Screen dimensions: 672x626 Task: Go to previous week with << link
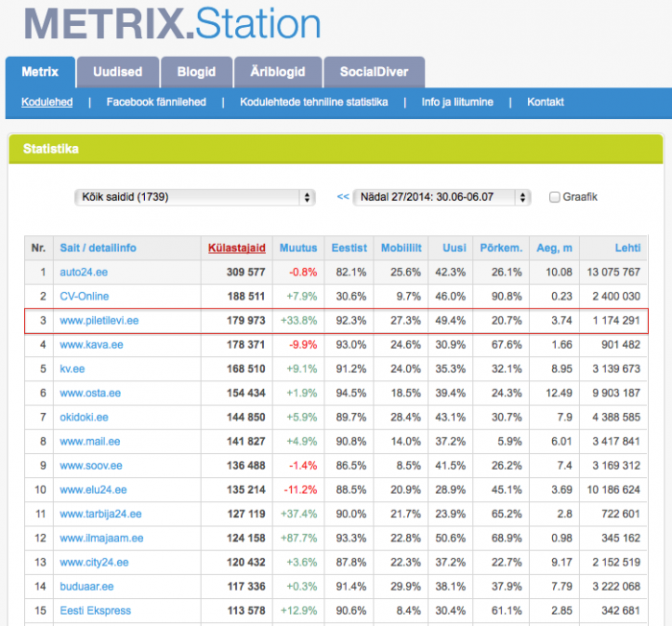pos(343,197)
